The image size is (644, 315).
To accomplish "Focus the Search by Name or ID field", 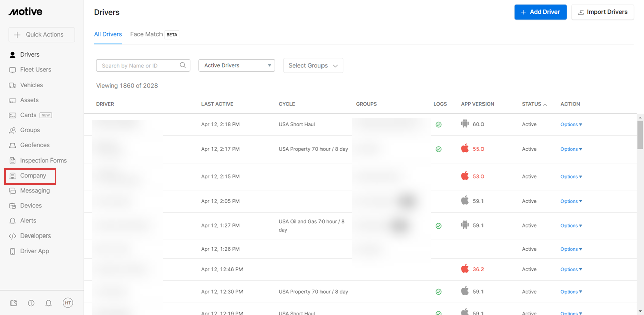I will (143, 65).
